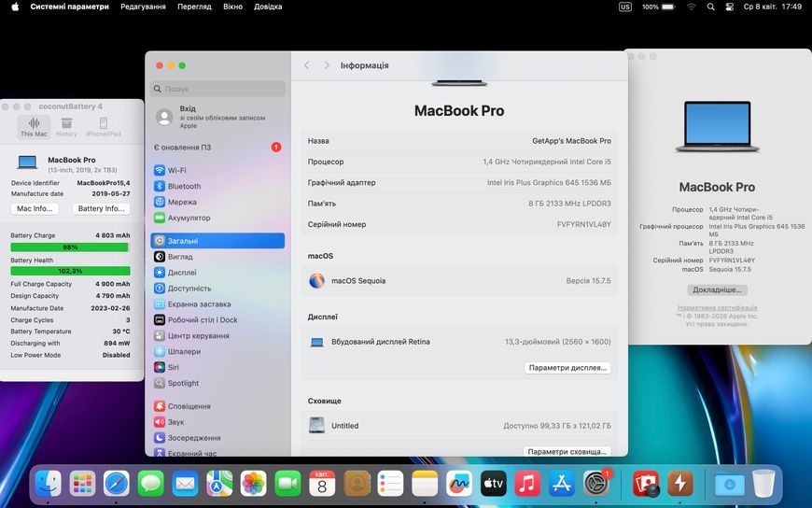Open Finder from the Dock

[49, 484]
